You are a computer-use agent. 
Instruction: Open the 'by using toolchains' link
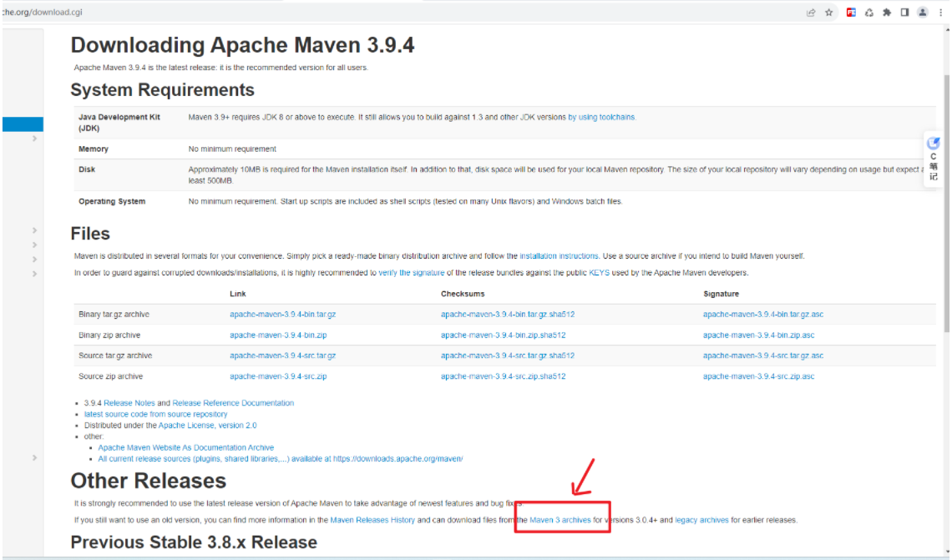[601, 118]
